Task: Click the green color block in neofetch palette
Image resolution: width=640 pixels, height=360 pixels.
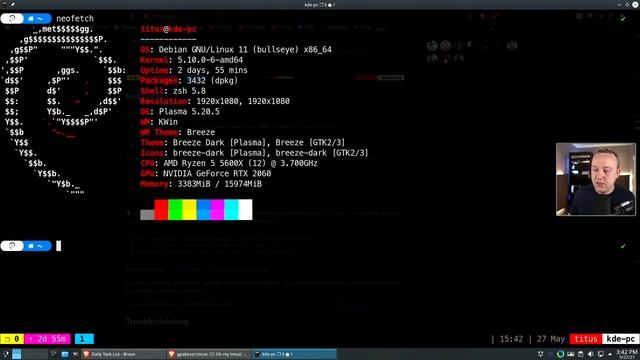Action: [175, 209]
